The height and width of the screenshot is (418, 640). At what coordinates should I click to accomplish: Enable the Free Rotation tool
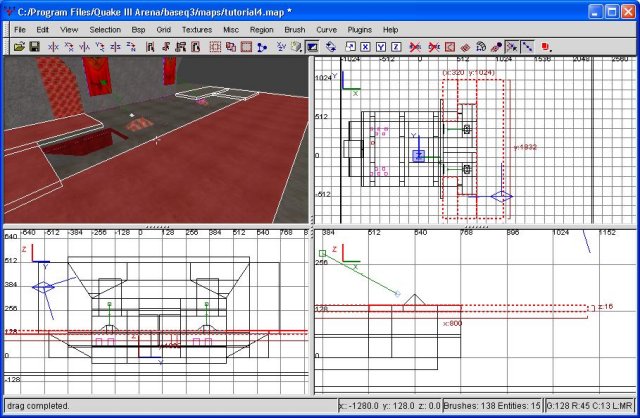(331, 47)
